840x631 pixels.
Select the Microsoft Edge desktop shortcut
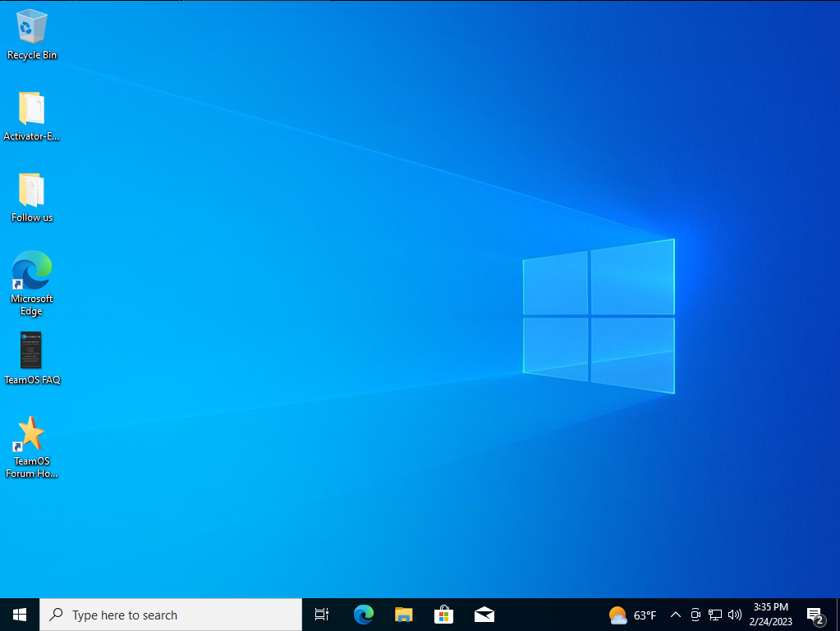[31, 283]
